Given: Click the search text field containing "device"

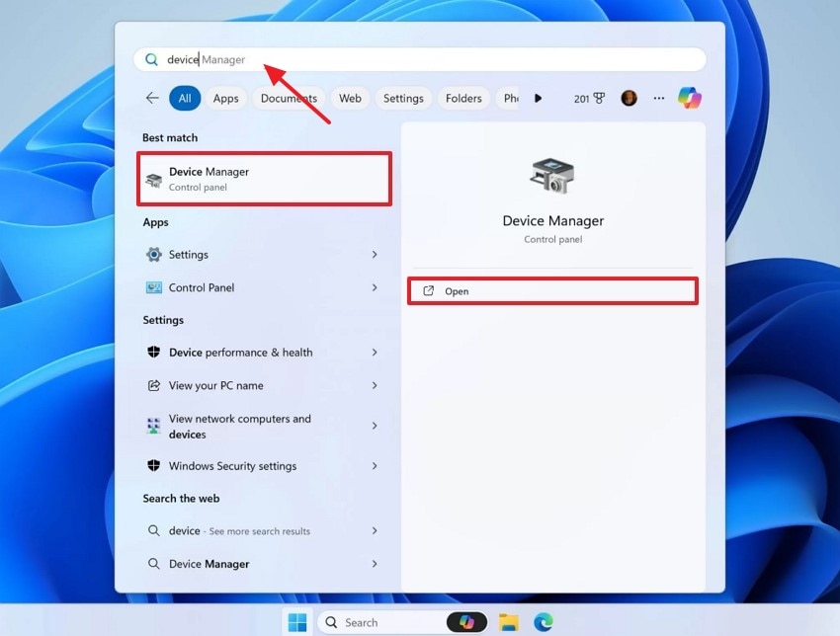Looking at the screenshot, I should [x=420, y=59].
